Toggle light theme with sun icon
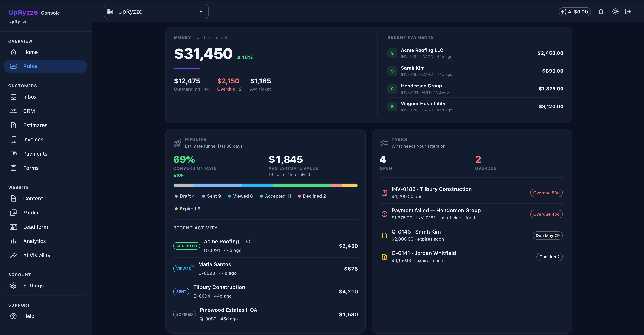 tap(615, 11)
